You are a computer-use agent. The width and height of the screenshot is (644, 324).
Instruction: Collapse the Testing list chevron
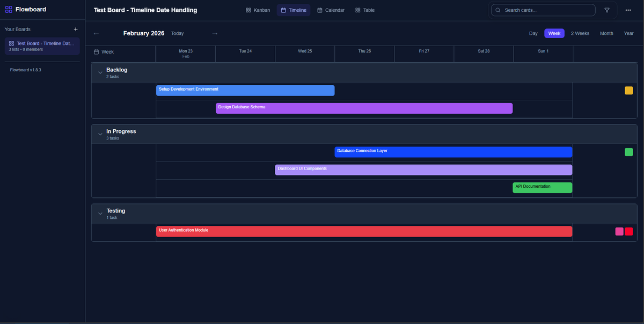100,213
